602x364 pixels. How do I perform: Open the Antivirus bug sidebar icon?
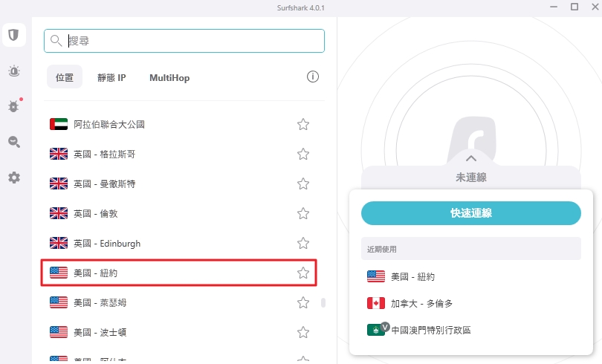click(x=14, y=106)
